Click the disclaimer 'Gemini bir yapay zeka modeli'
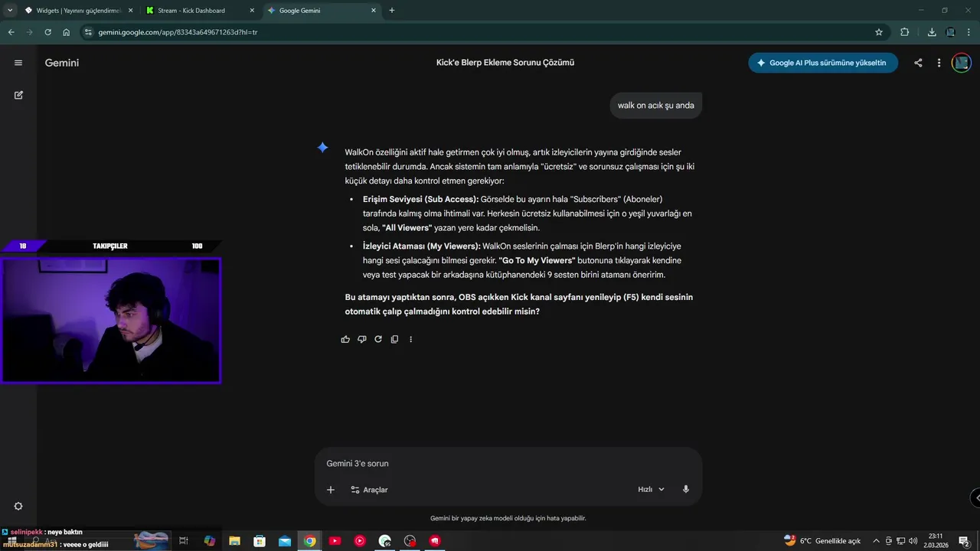 click(508, 518)
